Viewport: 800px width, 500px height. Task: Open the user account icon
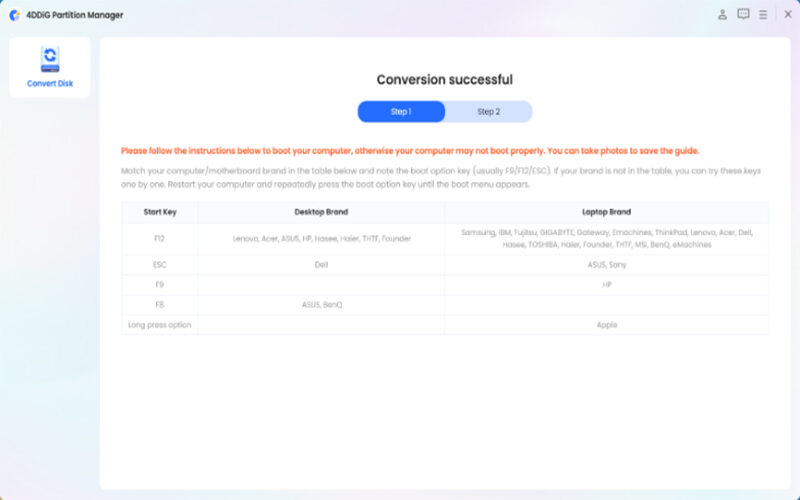(722, 14)
